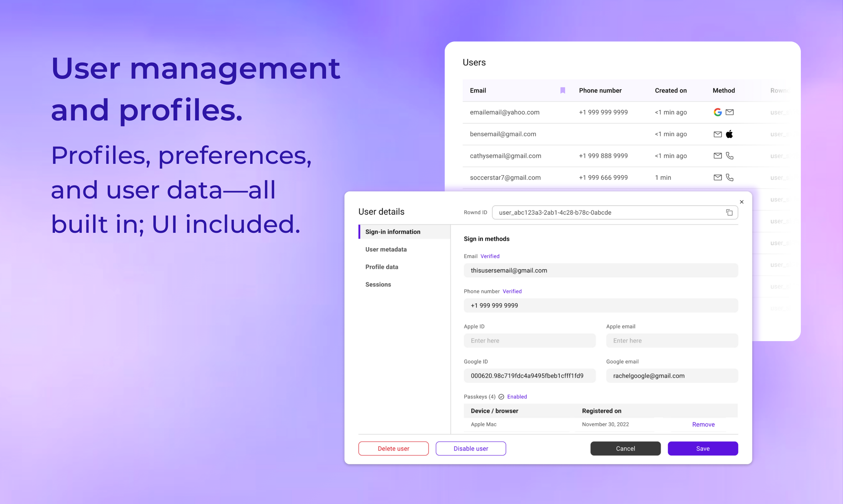This screenshot has height=504, width=843.
Task: Click the mail icon in the soccerstar7@gmail.com row
Action: pos(717,177)
